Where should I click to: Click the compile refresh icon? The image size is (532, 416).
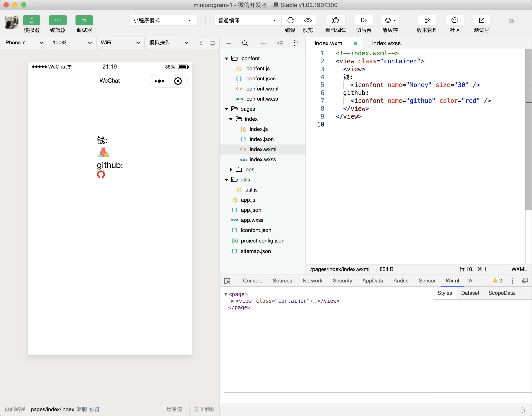click(290, 20)
